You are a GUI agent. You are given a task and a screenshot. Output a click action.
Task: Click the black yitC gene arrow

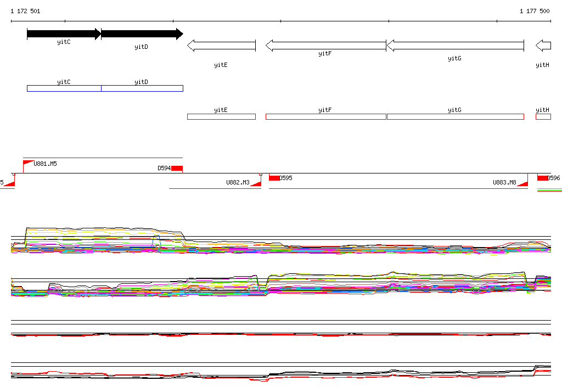click(64, 34)
